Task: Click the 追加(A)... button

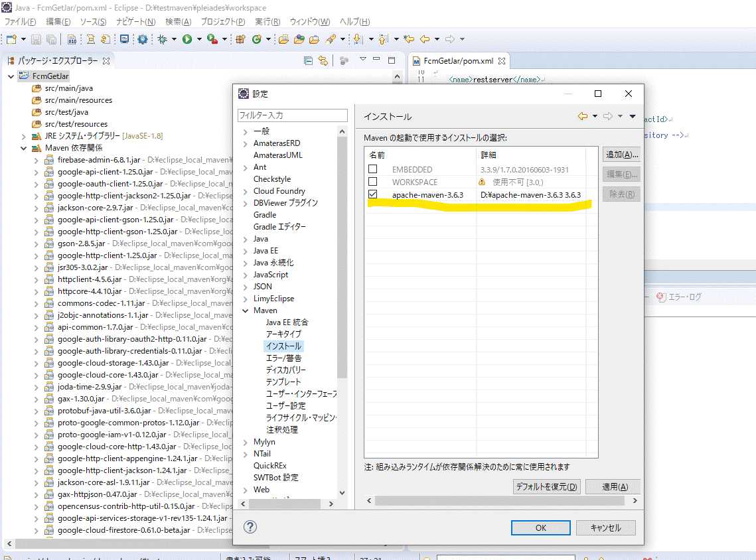Action: pyautogui.click(x=621, y=155)
